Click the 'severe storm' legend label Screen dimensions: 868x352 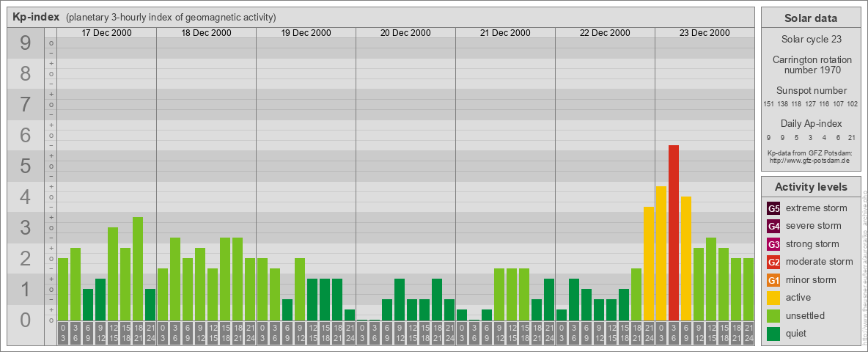(x=814, y=226)
